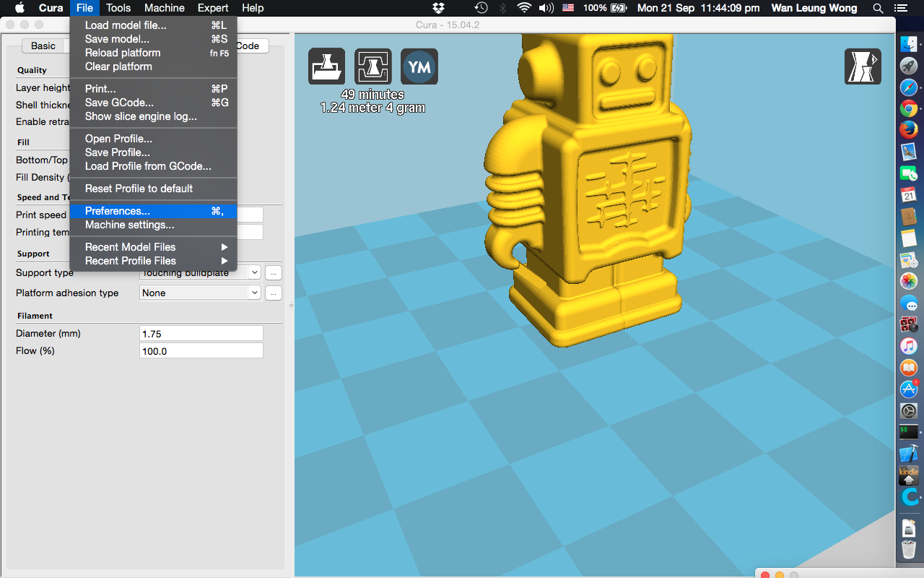The image size is (924, 578).
Task: Choose Save Profile... menu entry
Action: 154,152
